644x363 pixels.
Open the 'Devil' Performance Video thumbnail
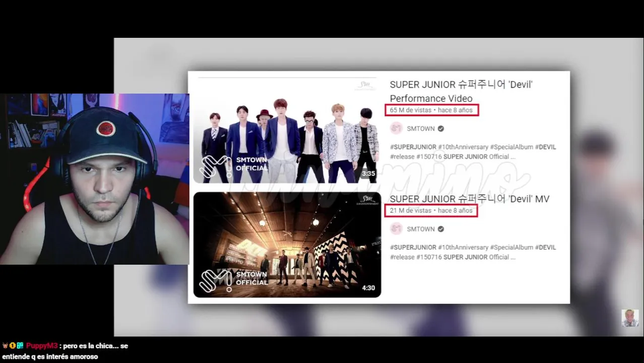pos(287,130)
